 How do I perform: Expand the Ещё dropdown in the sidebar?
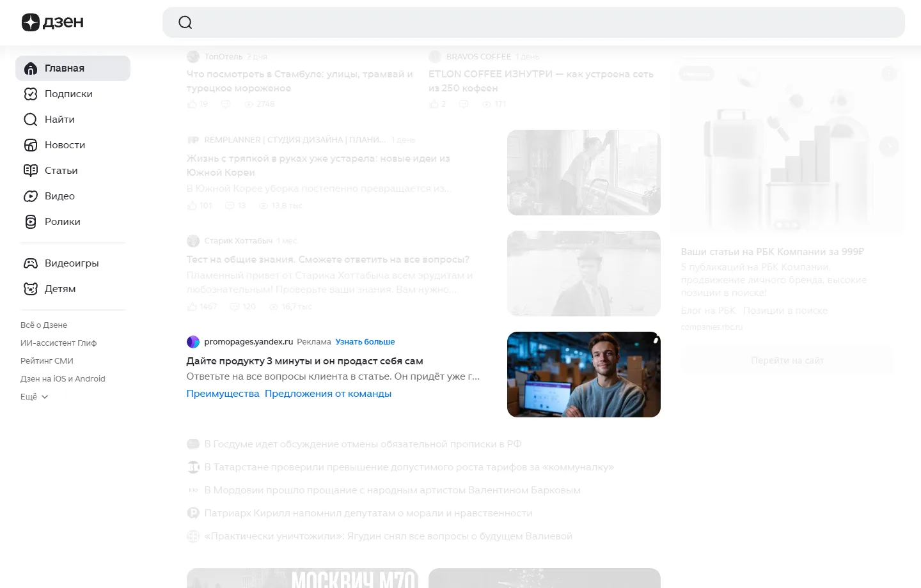coord(35,397)
